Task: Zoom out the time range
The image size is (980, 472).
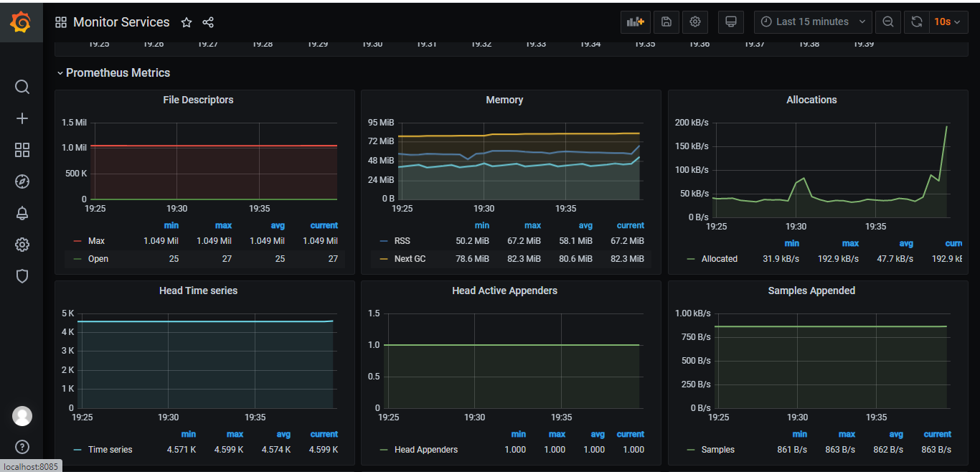Action: tap(888, 22)
